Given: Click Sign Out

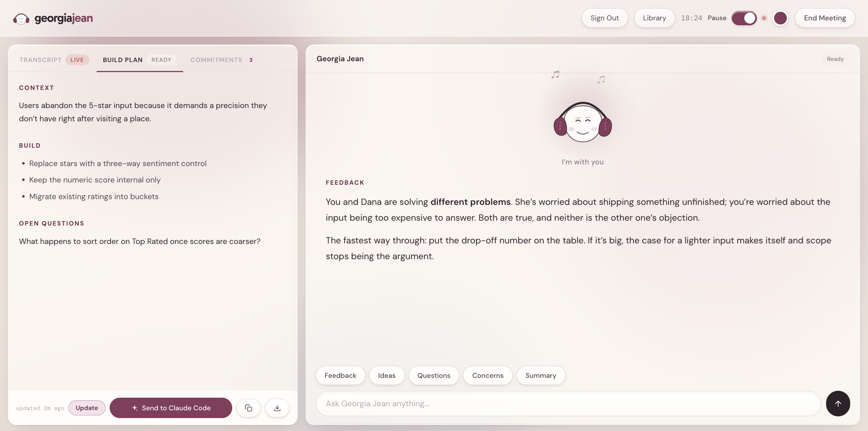Looking at the screenshot, I should tap(604, 18).
